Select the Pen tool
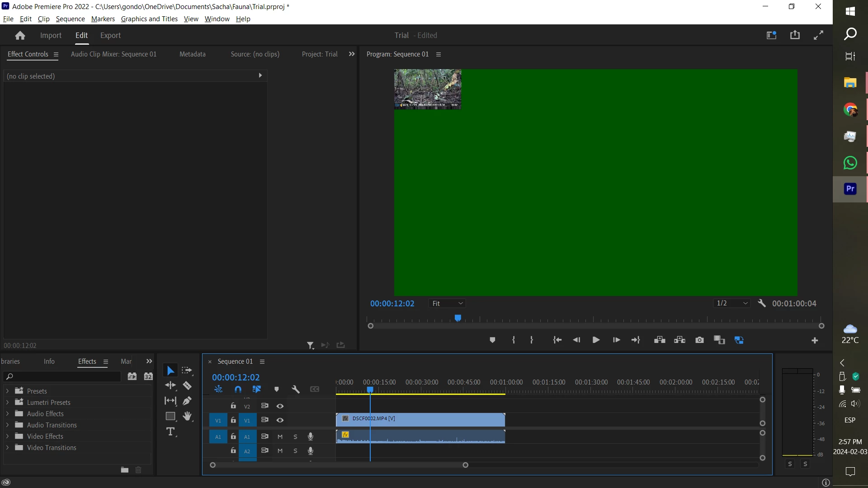Screen dimensions: 868x488 pos(187,401)
